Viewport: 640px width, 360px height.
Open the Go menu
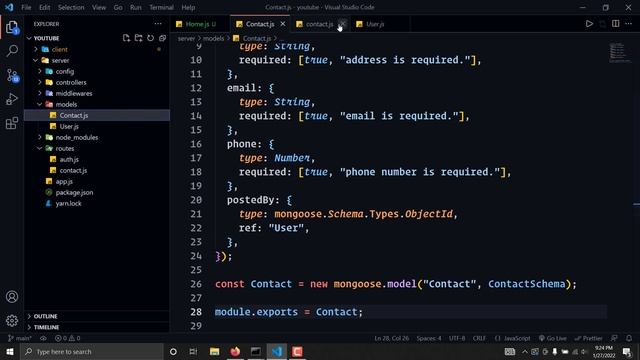pyautogui.click(x=118, y=7)
